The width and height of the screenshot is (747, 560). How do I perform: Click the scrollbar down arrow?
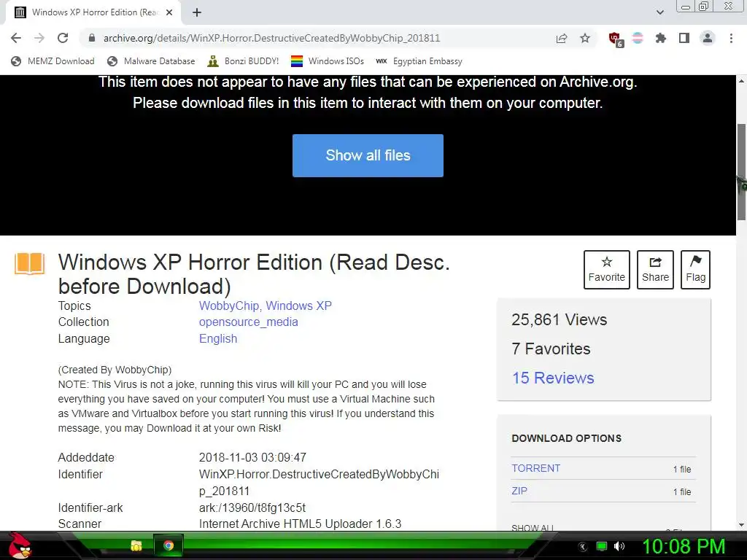741,525
